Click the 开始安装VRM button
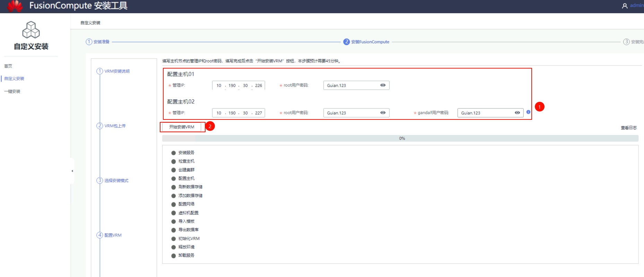 [182, 127]
